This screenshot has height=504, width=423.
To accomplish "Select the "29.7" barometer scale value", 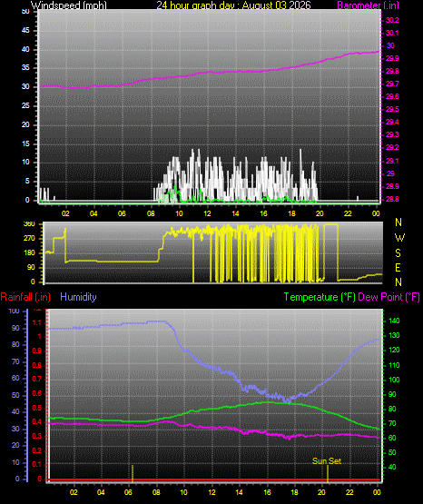I will (x=392, y=84).
